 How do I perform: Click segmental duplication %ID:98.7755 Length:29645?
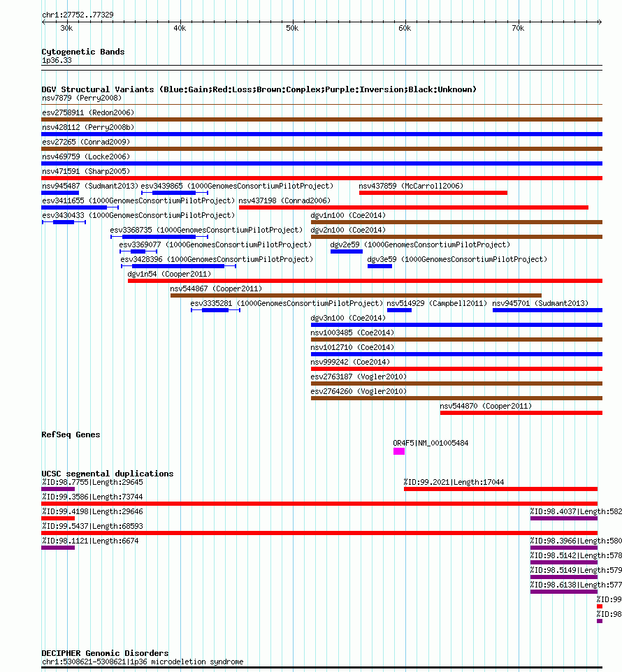coord(92,482)
